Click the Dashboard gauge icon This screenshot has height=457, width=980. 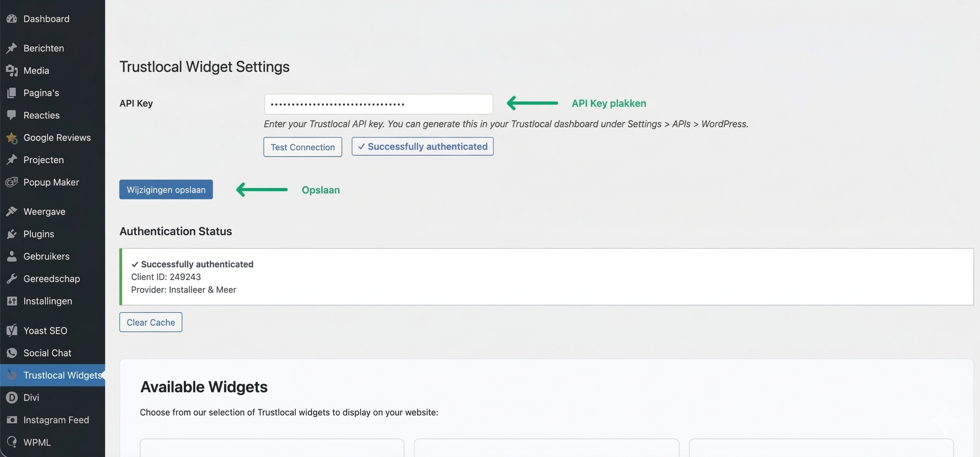12,19
